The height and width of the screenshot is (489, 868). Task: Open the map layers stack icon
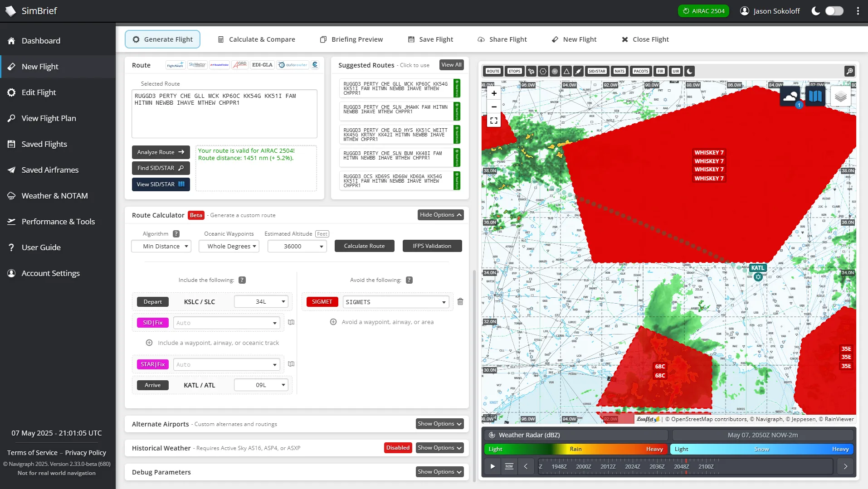pyautogui.click(x=840, y=97)
